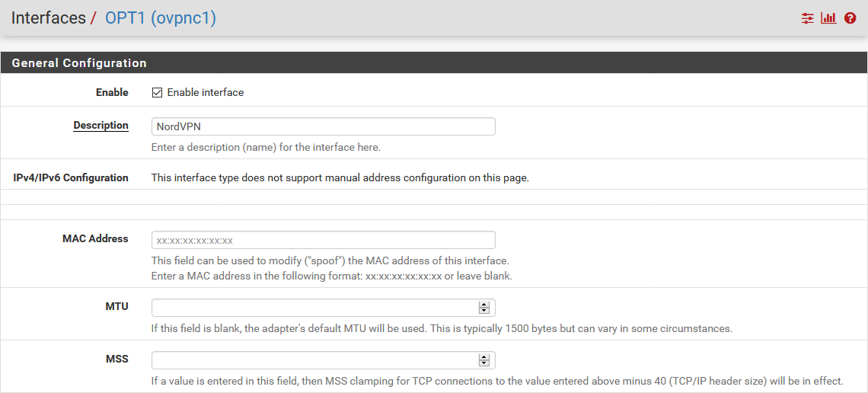Click the MTU field label
Image resolution: width=868 pixels, height=393 pixels.
pyautogui.click(x=116, y=307)
